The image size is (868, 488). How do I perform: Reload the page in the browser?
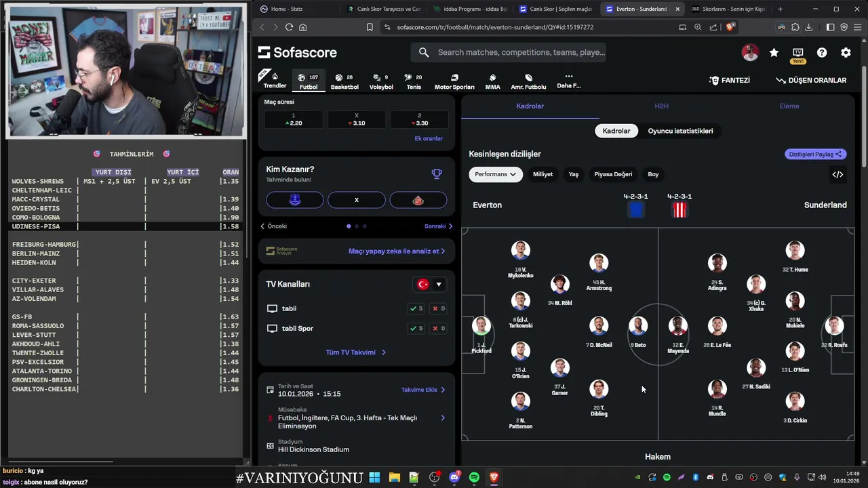[x=289, y=27]
